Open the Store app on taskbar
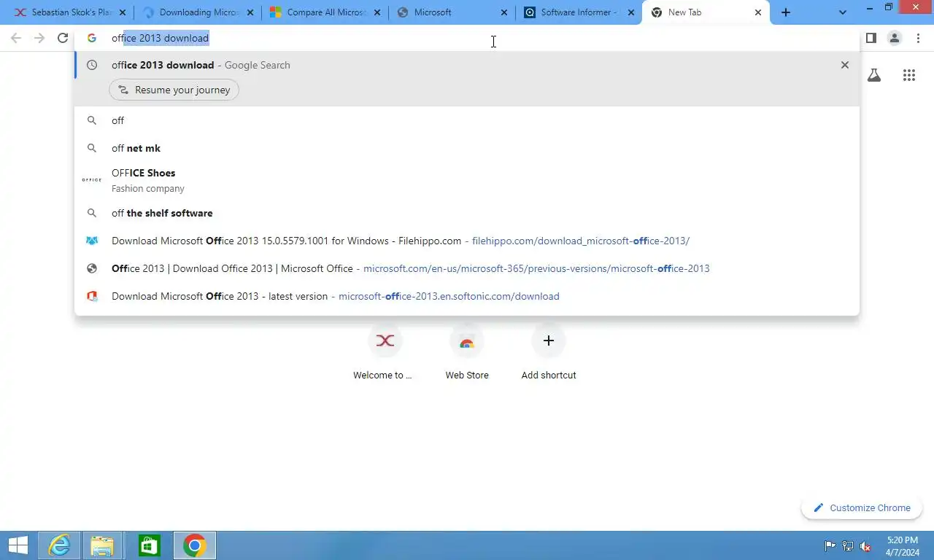Image resolution: width=934 pixels, height=560 pixels. 149,545
